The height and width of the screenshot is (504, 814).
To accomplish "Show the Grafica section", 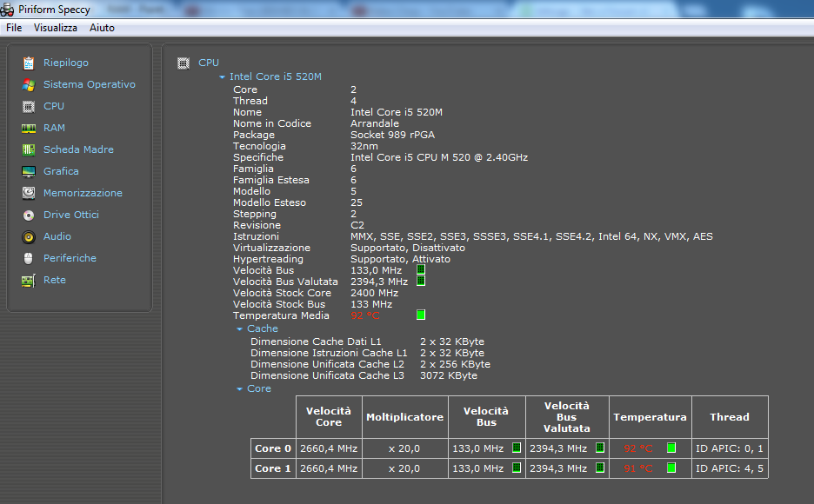I will (61, 172).
